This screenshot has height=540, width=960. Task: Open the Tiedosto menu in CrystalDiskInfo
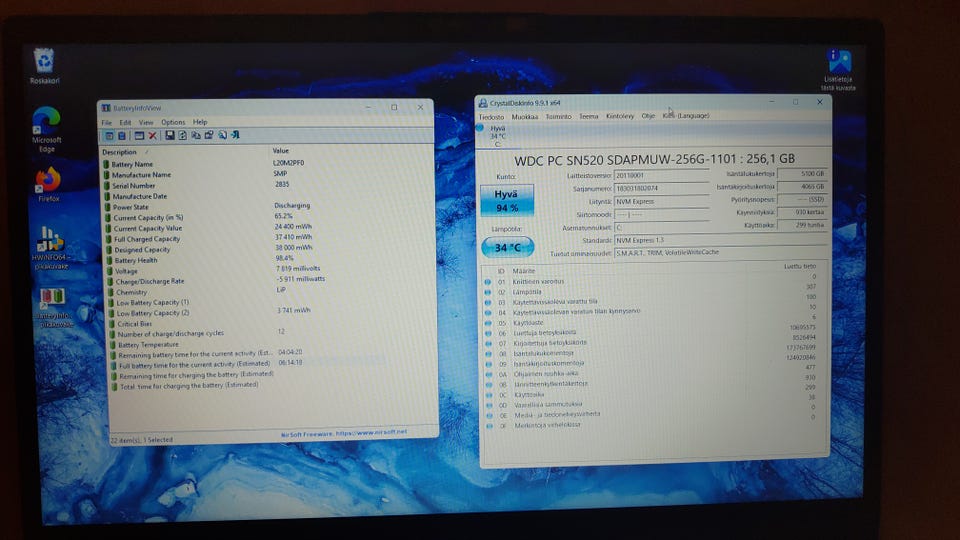click(492, 117)
